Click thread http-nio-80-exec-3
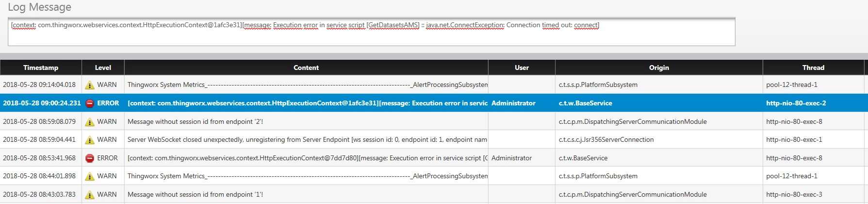Screen dimensions: 868x204 click(x=794, y=194)
